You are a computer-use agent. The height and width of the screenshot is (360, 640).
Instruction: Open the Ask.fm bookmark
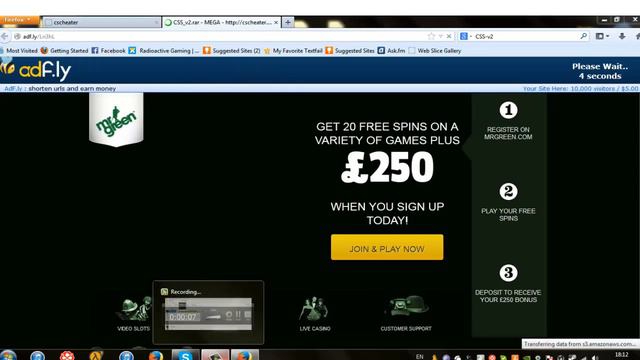[x=391, y=51]
